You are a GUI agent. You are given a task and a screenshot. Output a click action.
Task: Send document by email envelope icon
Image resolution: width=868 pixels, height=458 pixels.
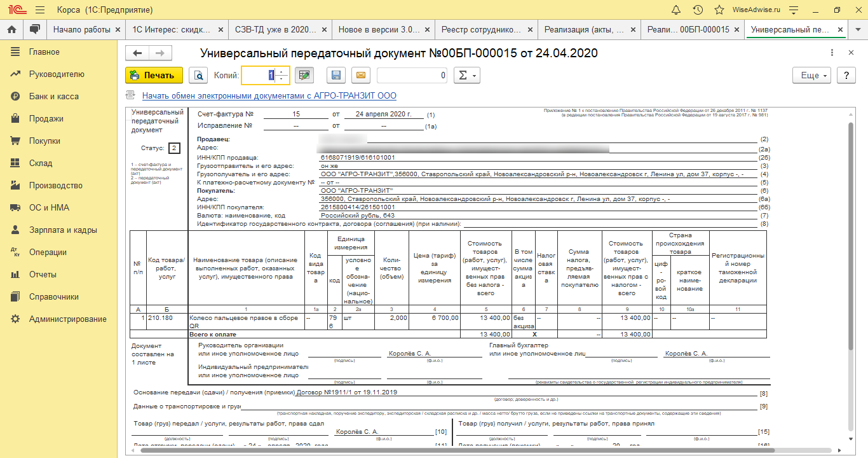click(x=360, y=75)
